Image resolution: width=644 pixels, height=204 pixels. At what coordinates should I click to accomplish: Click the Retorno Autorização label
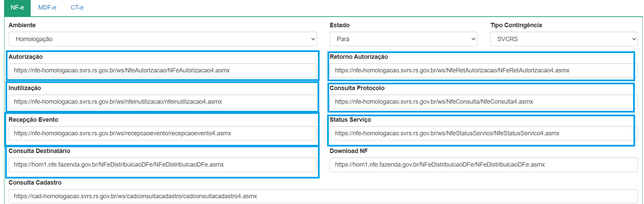359,57
